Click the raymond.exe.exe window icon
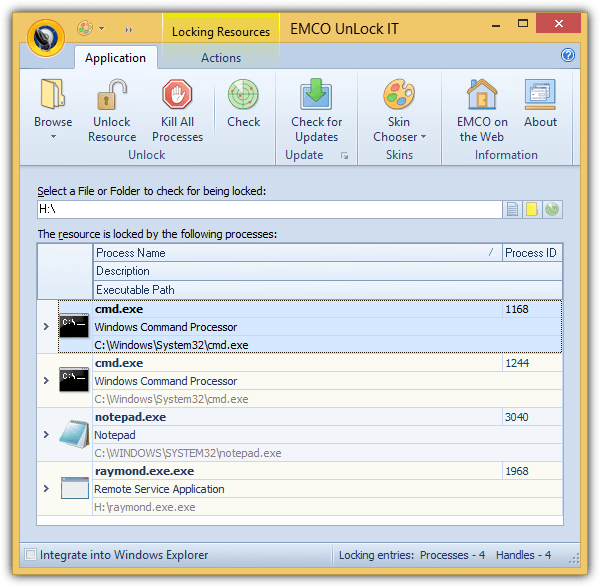 tap(75, 488)
